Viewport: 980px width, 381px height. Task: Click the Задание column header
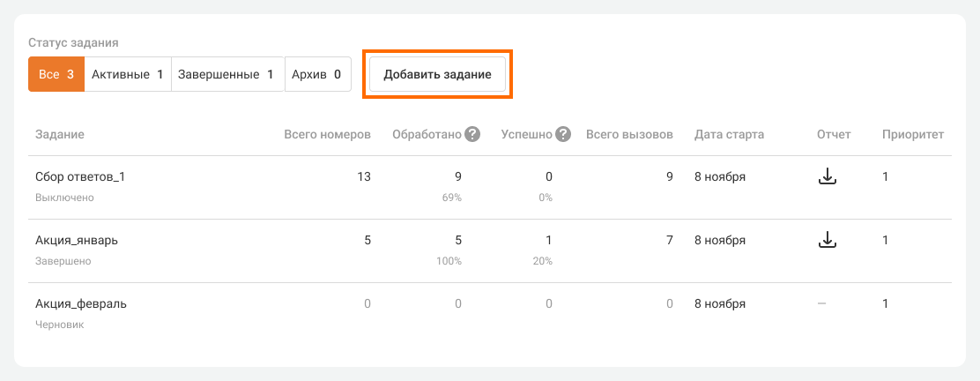60,135
